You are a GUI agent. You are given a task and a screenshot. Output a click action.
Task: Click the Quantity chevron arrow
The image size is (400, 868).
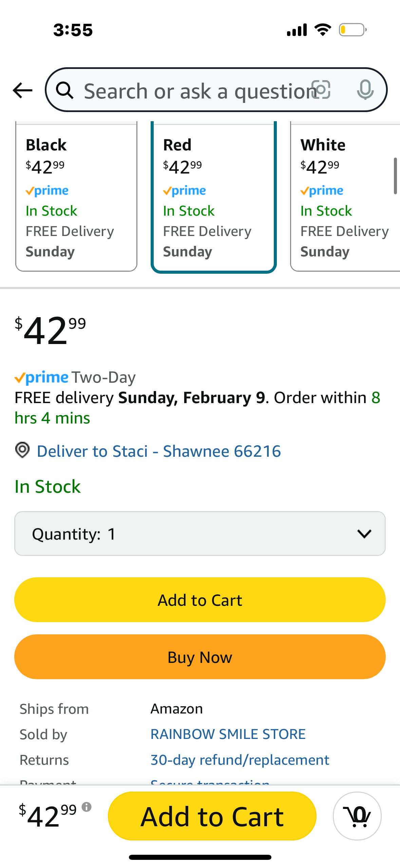pyautogui.click(x=364, y=534)
